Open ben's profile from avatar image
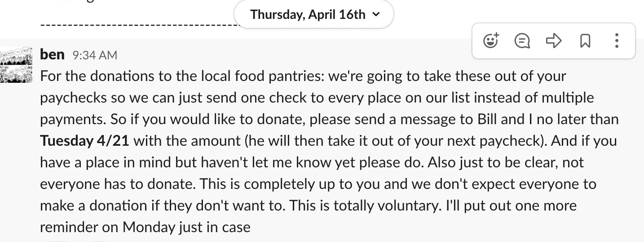644x242 pixels. (x=17, y=63)
